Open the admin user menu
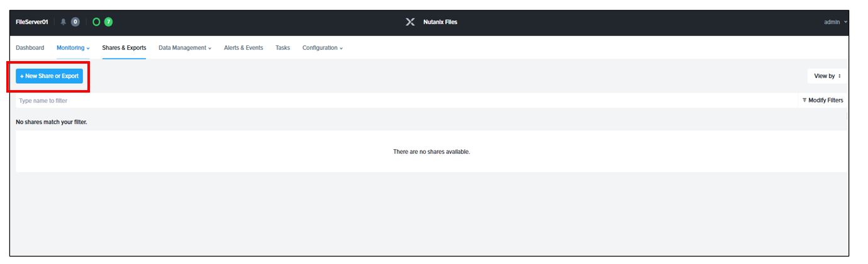Screen dimensions: 868x264 click(835, 22)
